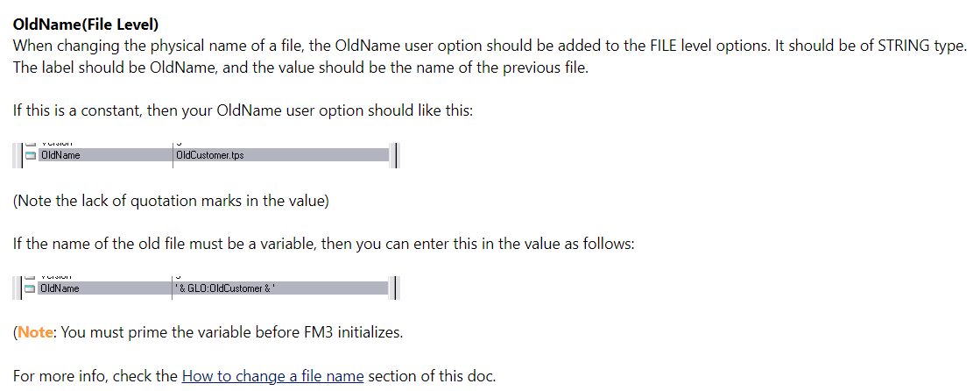This screenshot has width=980, height=391.
Task: Click the icon beside OldName in the first option row
Action: click(x=31, y=156)
